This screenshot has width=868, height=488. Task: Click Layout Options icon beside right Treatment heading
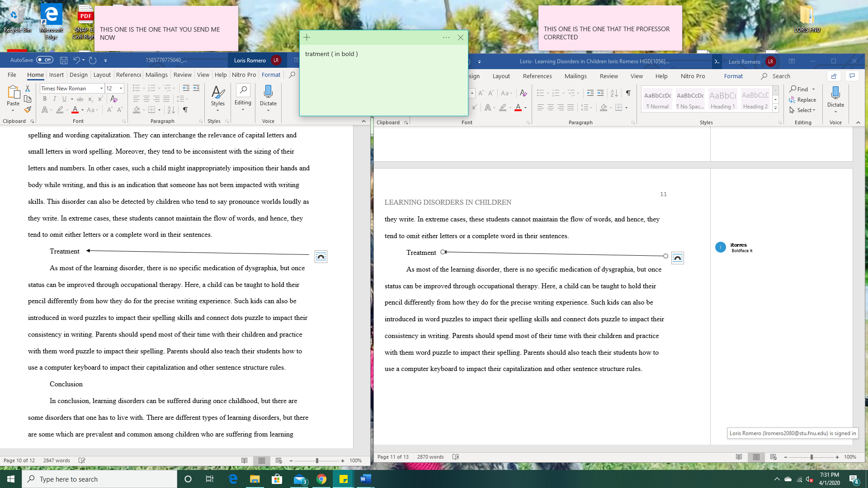(678, 258)
